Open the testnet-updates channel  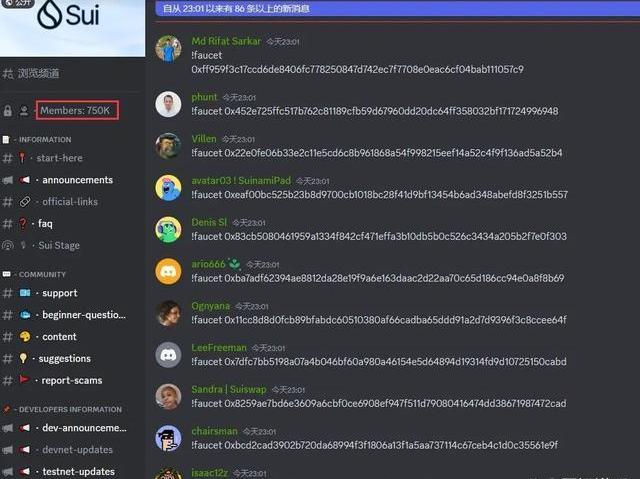click(78, 472)
